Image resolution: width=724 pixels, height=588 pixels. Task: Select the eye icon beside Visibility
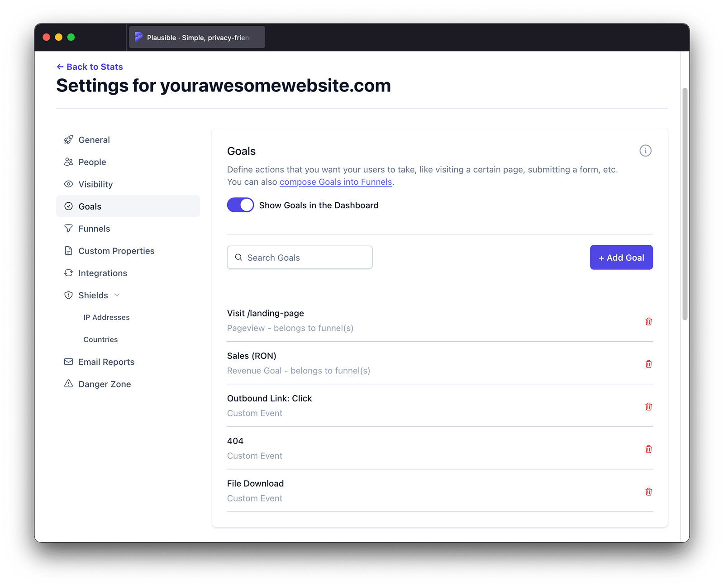(x=68, y=184)
